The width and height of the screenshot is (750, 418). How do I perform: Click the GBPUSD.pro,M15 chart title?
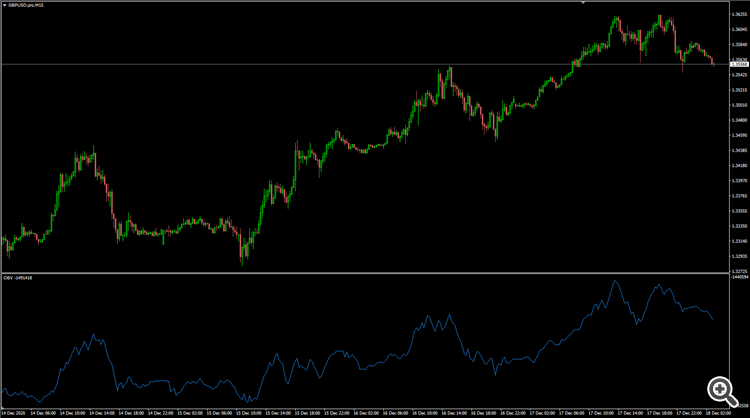click(x=26, y=5)
